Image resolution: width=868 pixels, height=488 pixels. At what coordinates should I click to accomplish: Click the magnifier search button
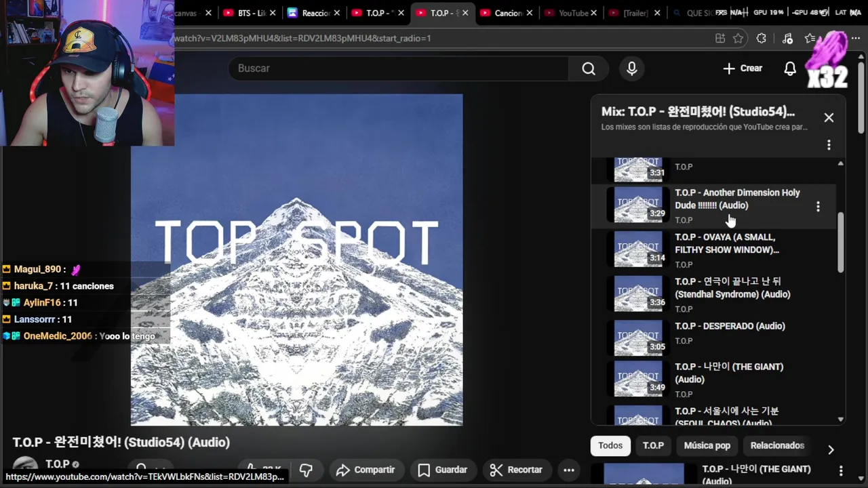click(x=588, y=68)
